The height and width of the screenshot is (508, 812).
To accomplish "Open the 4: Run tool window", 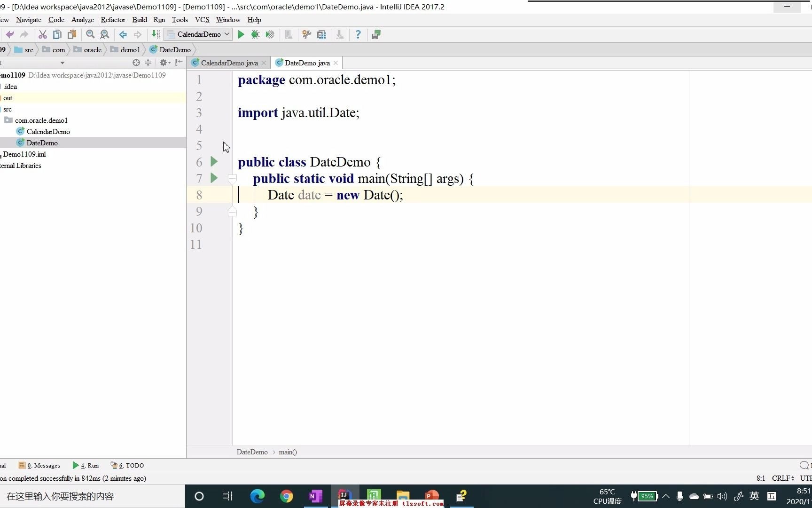I will click(86, 465).
